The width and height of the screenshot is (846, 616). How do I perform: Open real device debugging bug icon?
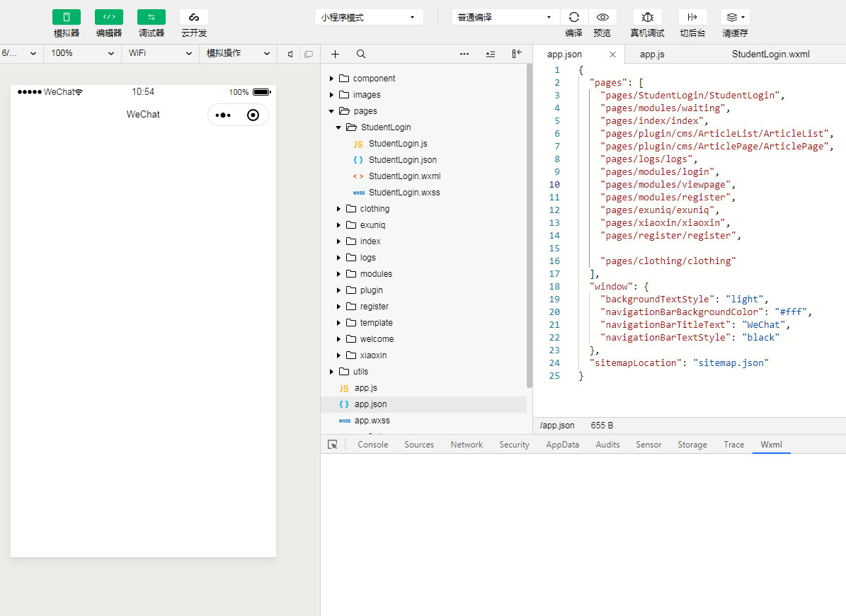coord(647,17)
